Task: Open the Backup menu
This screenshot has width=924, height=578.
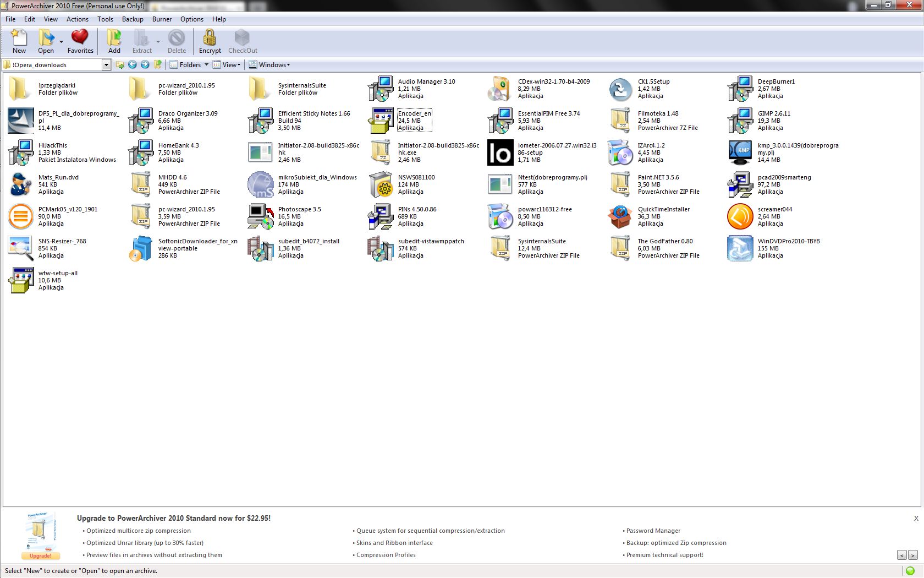Action: point(133,19)
